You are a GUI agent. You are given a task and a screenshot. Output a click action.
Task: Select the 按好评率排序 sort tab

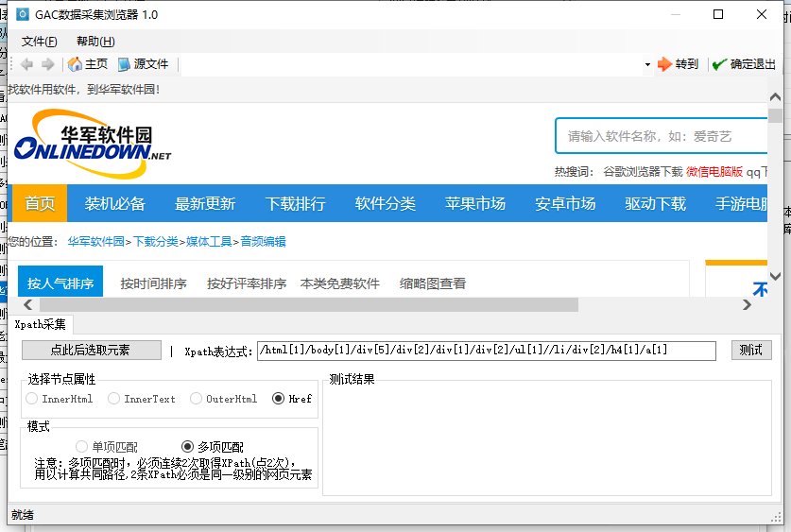(247, 283)
